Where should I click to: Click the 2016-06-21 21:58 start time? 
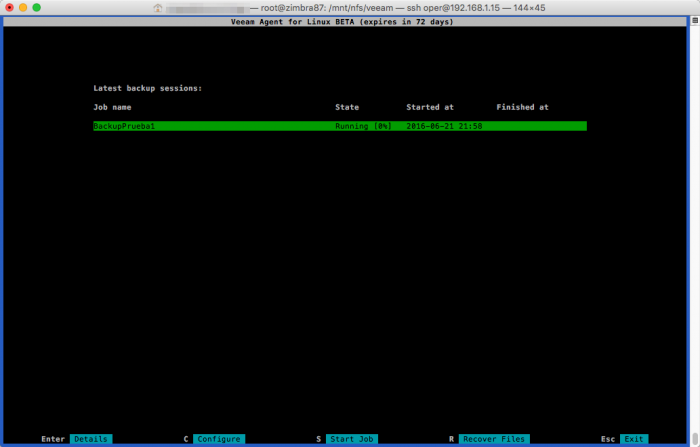pyautogui.click(x=444, y=126)
